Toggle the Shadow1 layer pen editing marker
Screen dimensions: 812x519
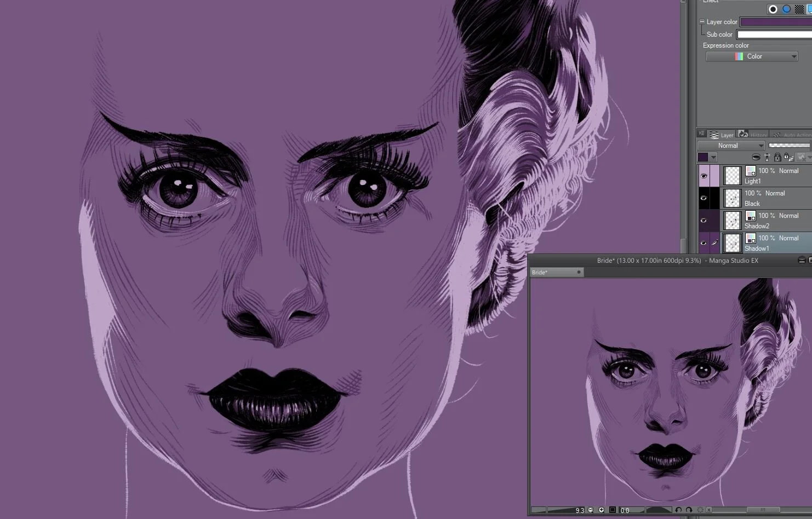click(714, 243)
